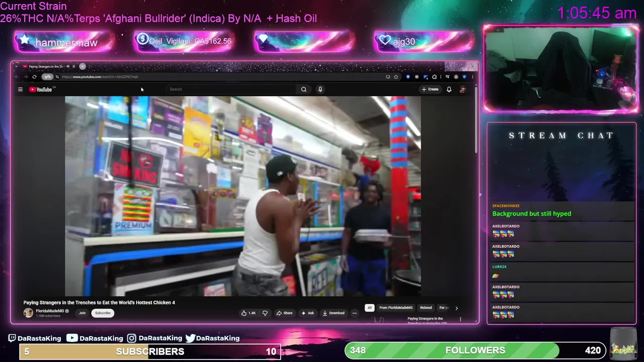This screenshot has height=362, width=644.
Task: Click the video title text
Action: point(99,303)
